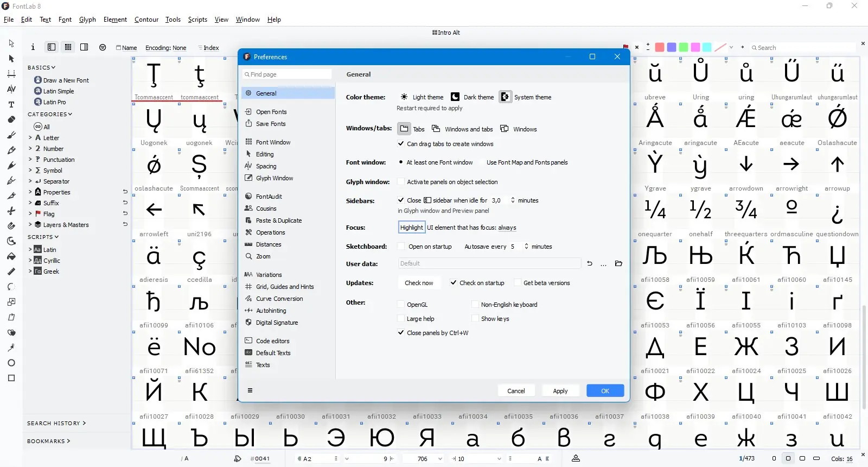
Task: Select the Element tool (filled arrow)
Action: tap(11, 59)
